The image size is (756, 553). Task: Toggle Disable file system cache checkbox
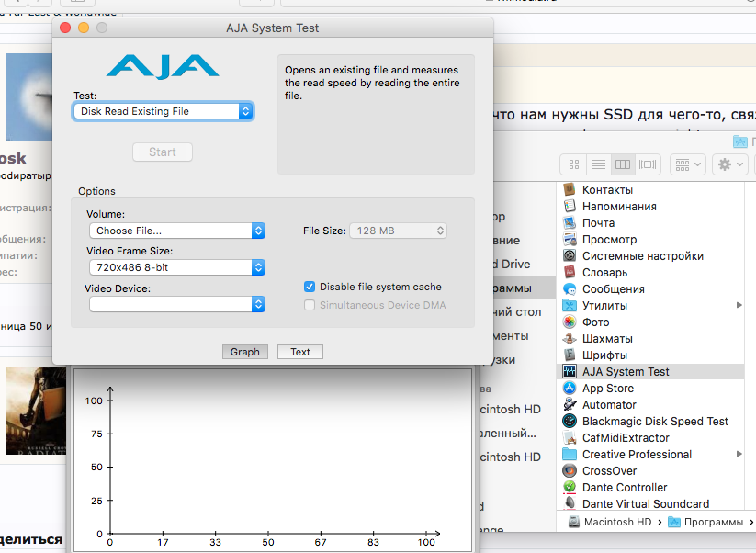pos(310,287)
